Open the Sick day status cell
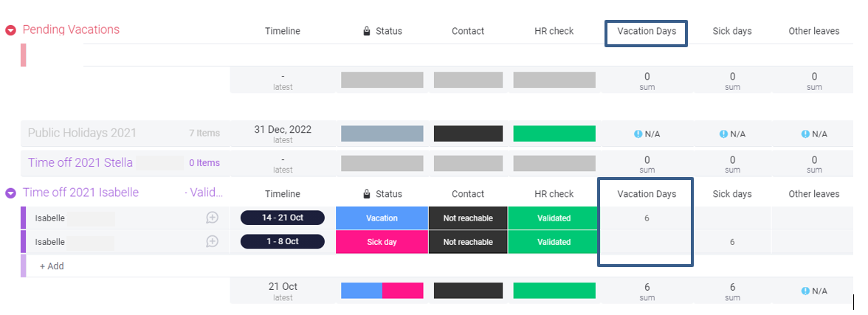Screen dimensions: 868x315 coord(382,241)
